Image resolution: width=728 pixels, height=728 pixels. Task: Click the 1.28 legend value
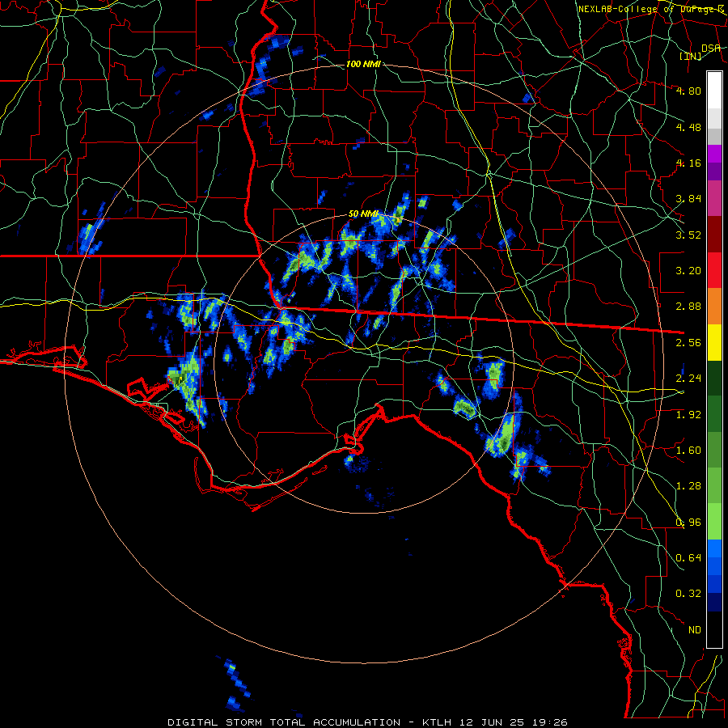688,486
